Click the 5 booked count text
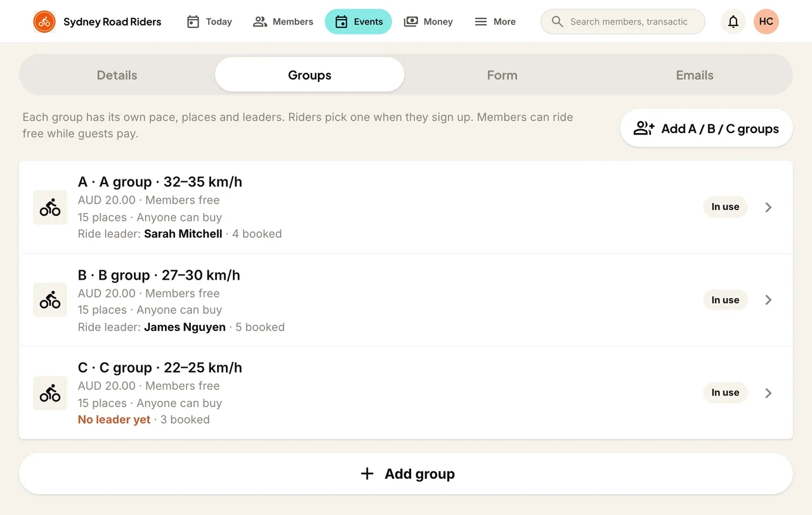The width and height of the screenshot is (812, 515). [x=260, y=327]
